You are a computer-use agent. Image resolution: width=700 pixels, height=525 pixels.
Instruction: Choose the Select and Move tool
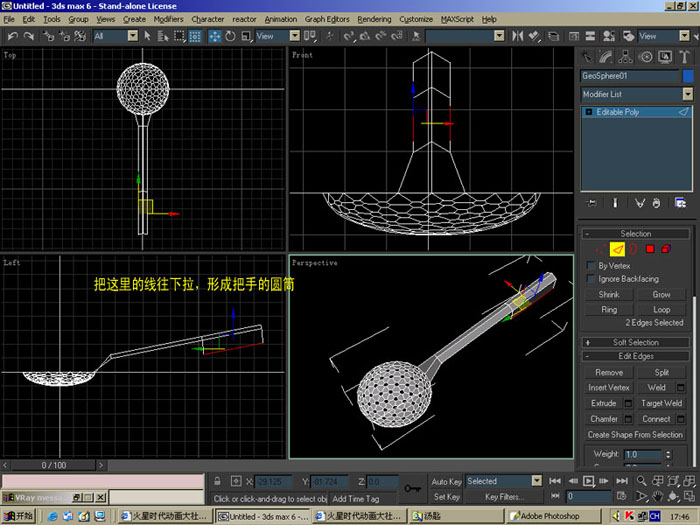pos(215,36)
